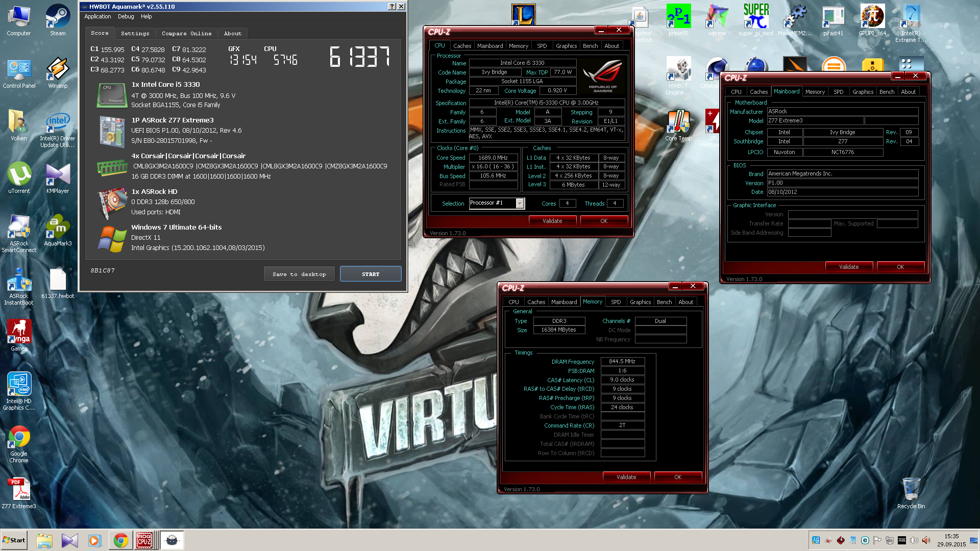Switch to the Settings tab in Aquamark

135,33
